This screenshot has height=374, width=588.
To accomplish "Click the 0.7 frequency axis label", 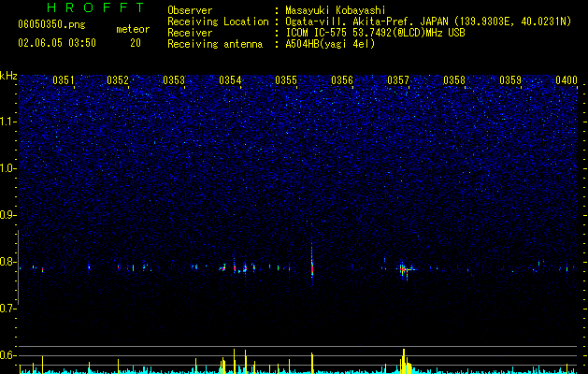I will [7, 309].
